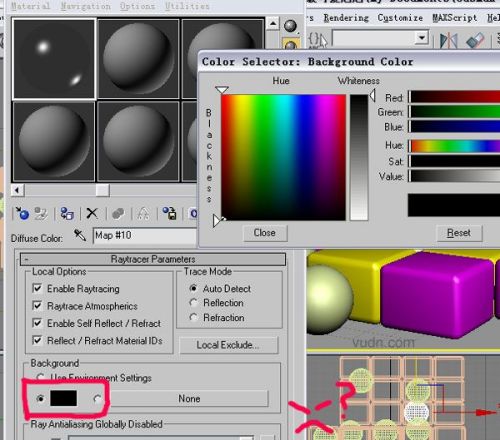
Task: Click the Mirror tool in main toolbar
Action: pyautogui.click(x=448, y=41)
